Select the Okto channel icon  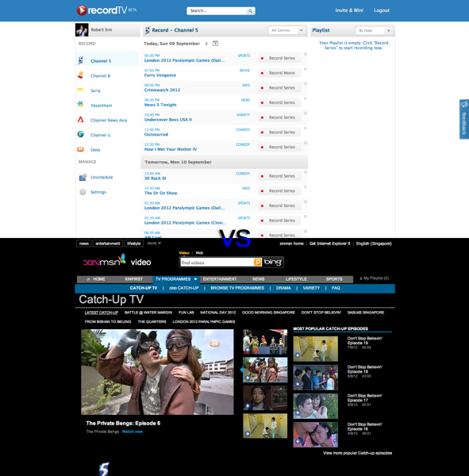click(80, 149)
